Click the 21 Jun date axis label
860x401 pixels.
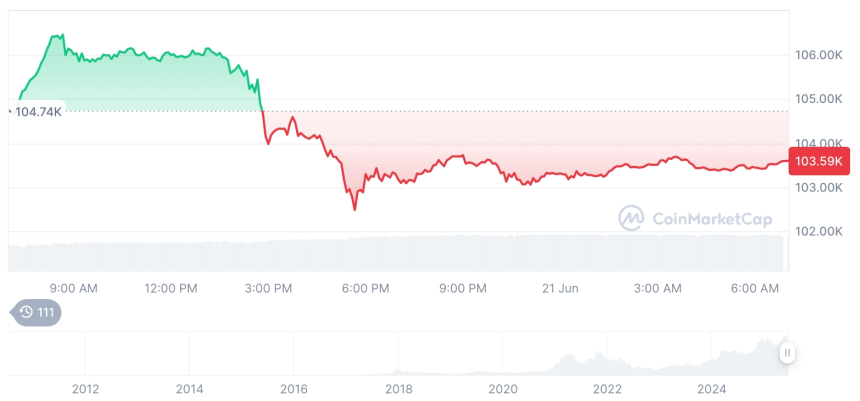point(561,288)
